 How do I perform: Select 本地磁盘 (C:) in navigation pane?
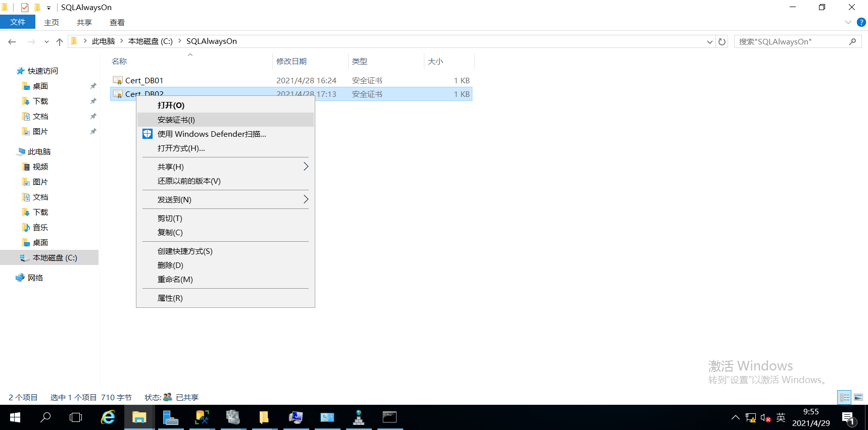click(50, 257)
